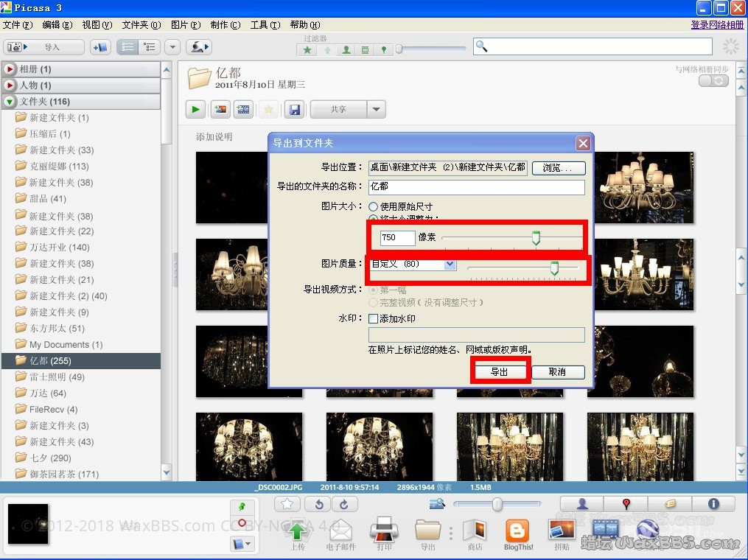
Task: Toggle sync with web albums switch
Action: coord(713,80)
